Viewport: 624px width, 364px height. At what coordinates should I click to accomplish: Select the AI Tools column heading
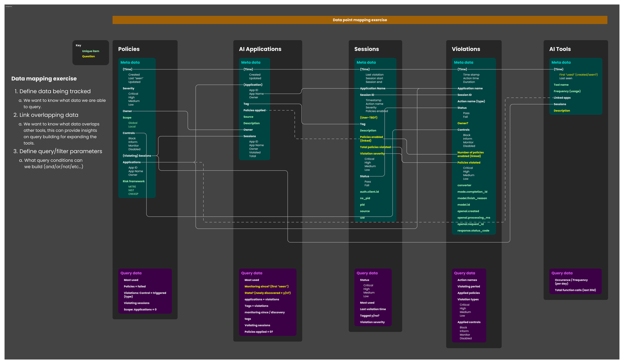click(x=560, y=49)
